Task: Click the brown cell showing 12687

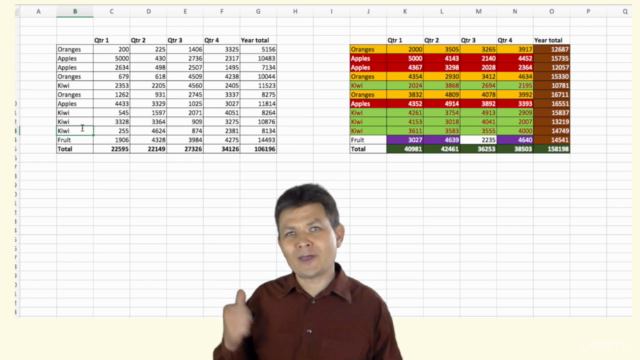Action: coord(552,49)
